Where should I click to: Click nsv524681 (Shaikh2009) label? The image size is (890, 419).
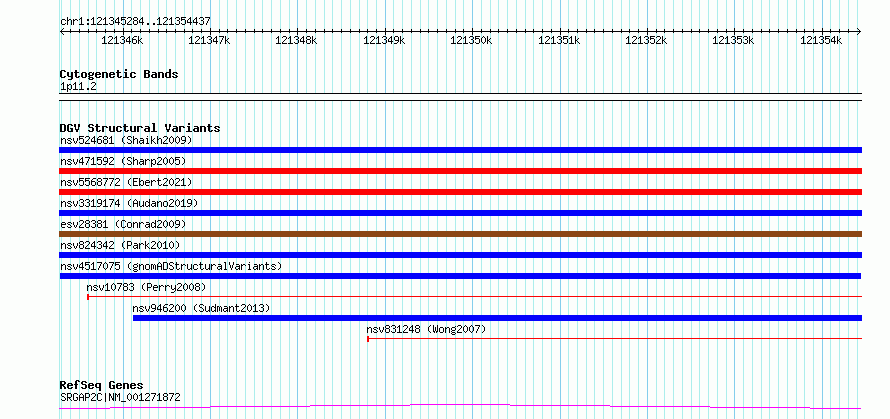(x=126, y=140)
